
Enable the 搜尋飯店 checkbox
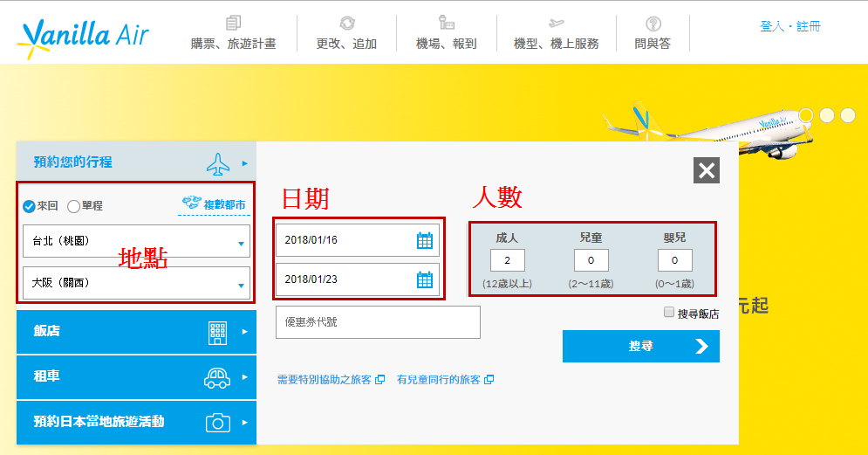(x=669, y=312)
